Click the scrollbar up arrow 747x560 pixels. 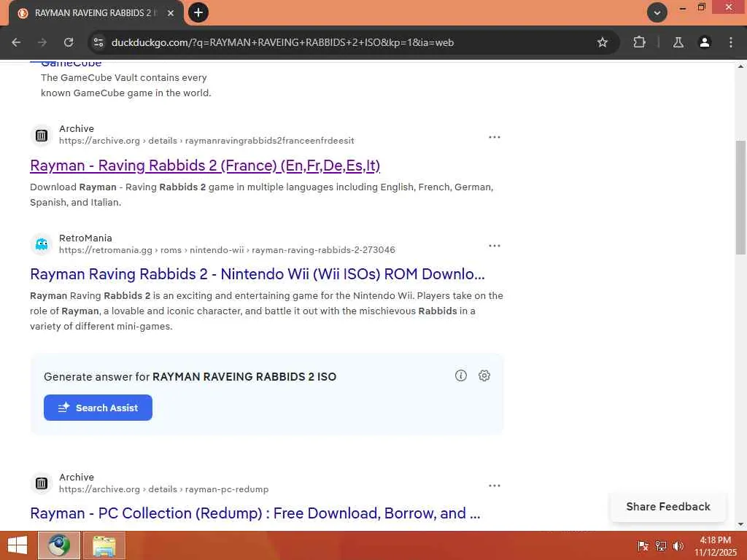[x=740, y=66]
